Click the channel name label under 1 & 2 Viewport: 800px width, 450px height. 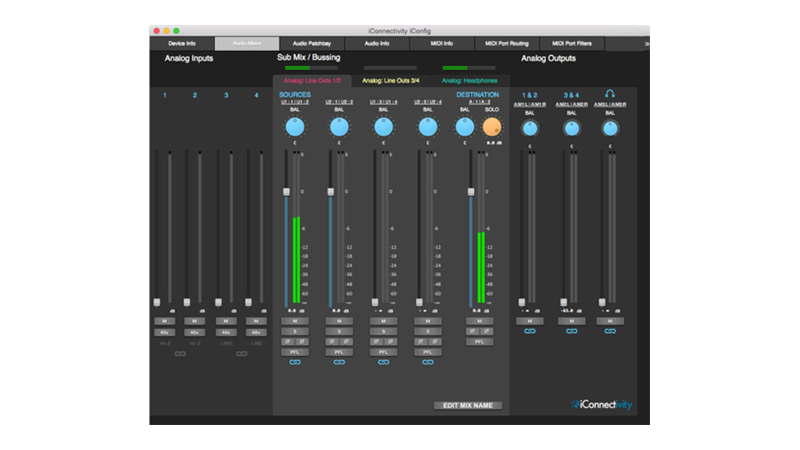(x=530, y=105)
